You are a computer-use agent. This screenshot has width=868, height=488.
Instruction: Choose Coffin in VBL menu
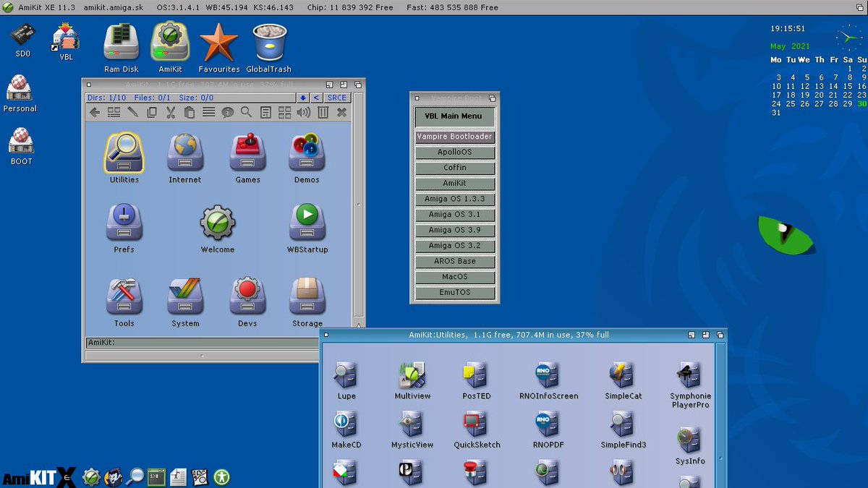pos(455,168)
